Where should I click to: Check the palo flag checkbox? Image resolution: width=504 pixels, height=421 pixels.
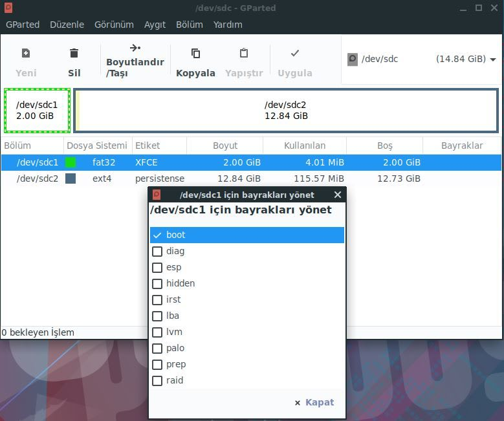click(157, 349)
